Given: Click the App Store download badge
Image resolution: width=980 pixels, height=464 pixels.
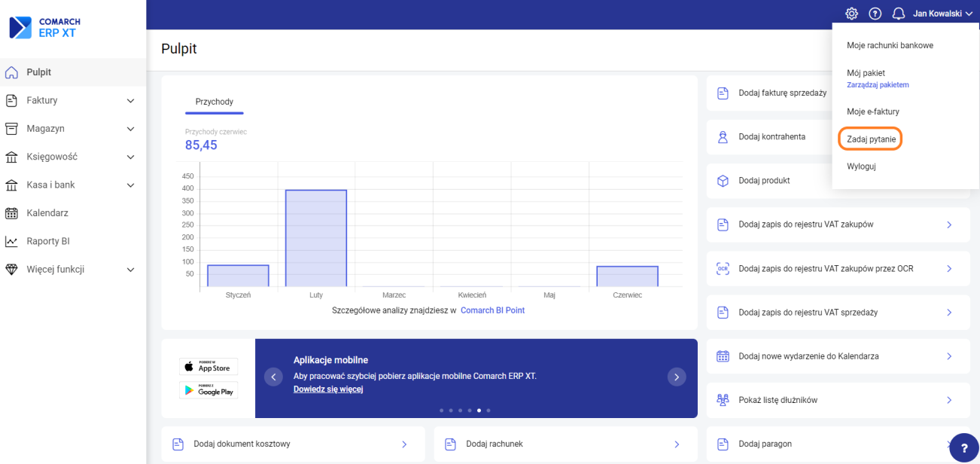Looking at the screenshot, I should click(208, 367).
